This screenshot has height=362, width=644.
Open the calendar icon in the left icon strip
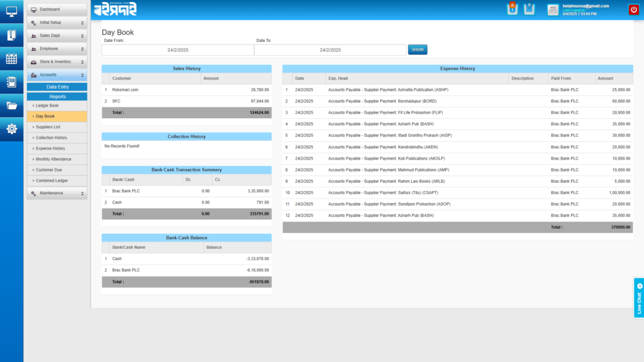(11, 58)
